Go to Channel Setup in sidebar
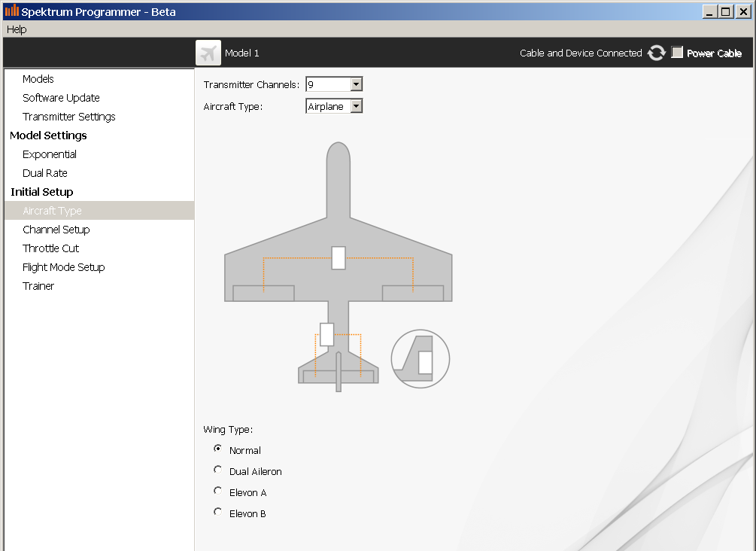Viewport: 756px width, 551px height. point(56,230)
